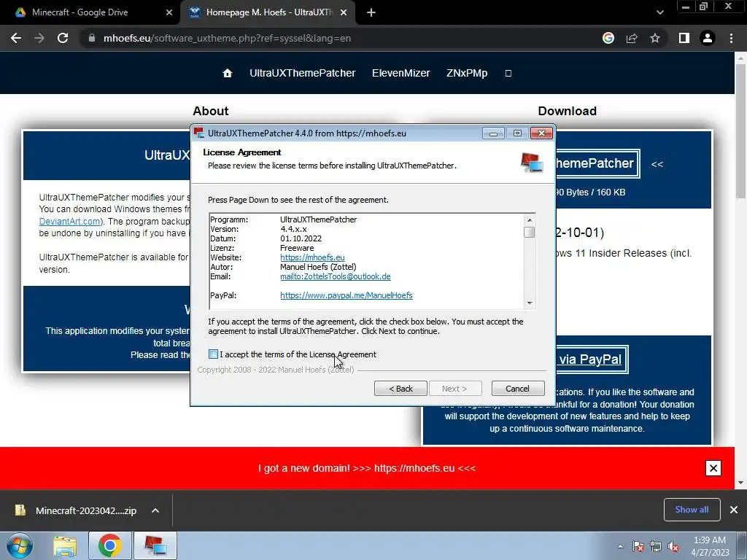Click the https://mhoefs.eu text in red banner
Viewport: 747px width, 560px height.
414,468
